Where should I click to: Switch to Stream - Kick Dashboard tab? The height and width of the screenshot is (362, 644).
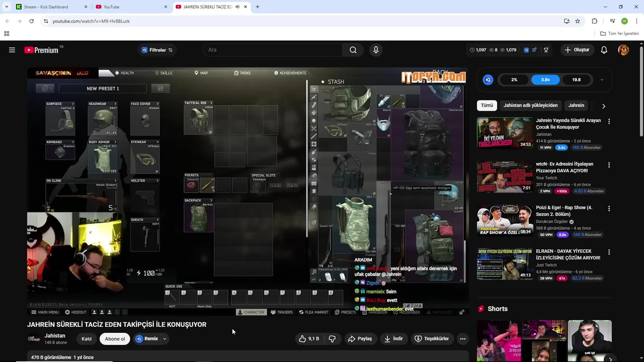point(52,7)
